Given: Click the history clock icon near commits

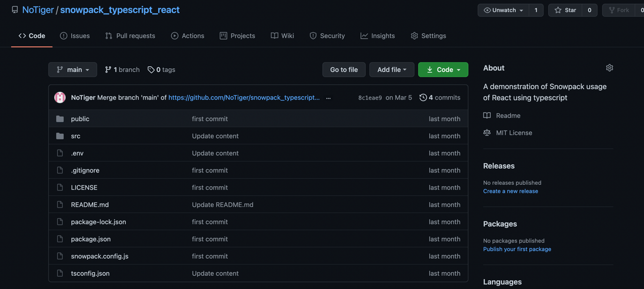Looking at the screenshot, I should tap(423, 97).
